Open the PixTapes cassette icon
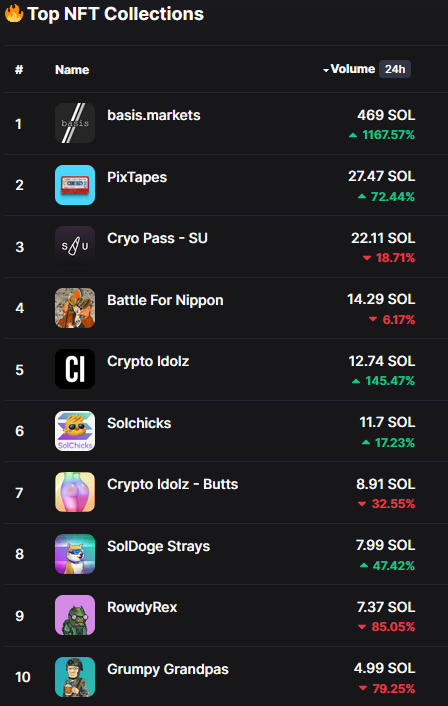448x706 pixels. coord(75,185)
